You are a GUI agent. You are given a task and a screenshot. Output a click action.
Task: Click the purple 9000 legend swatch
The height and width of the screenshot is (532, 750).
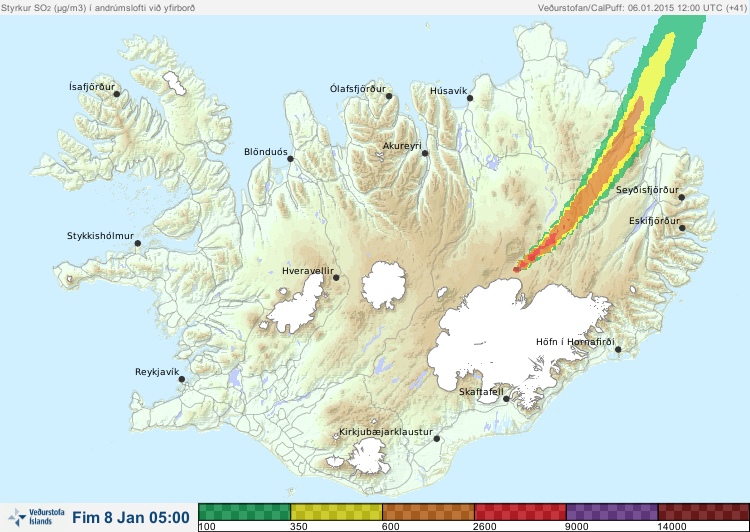coord(612,512)
